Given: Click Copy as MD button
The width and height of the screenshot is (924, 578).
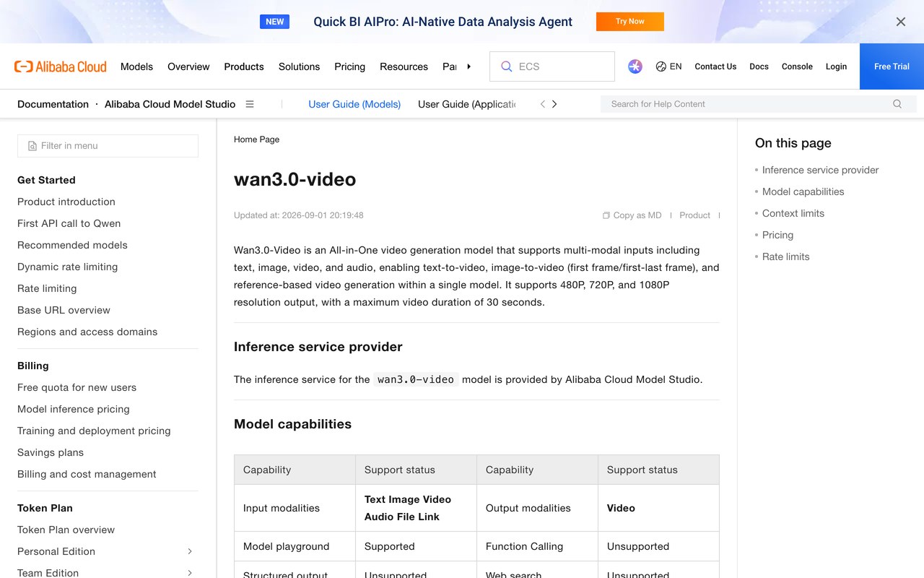Looking at the screenshot, I should [632, 215].
